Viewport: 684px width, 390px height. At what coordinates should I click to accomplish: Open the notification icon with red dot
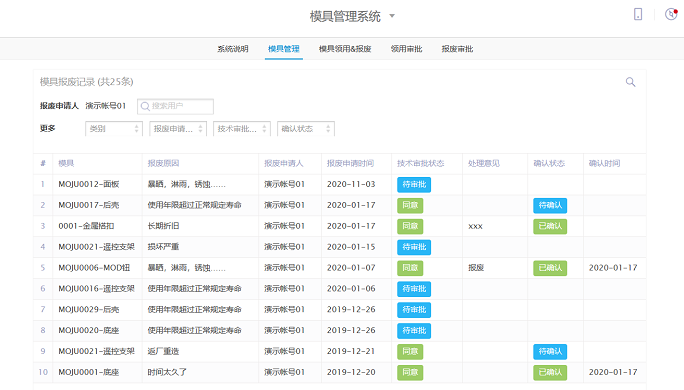coord(671,14)
